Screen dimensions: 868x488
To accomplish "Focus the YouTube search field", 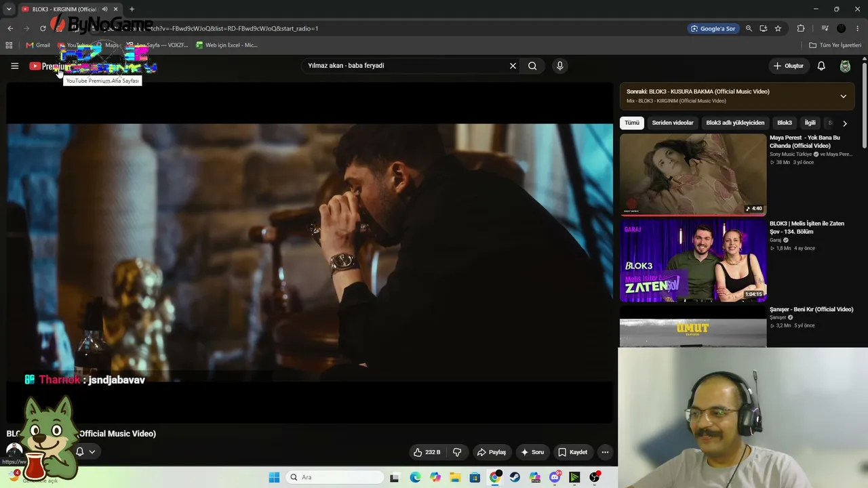I will (x=406, y=66).
